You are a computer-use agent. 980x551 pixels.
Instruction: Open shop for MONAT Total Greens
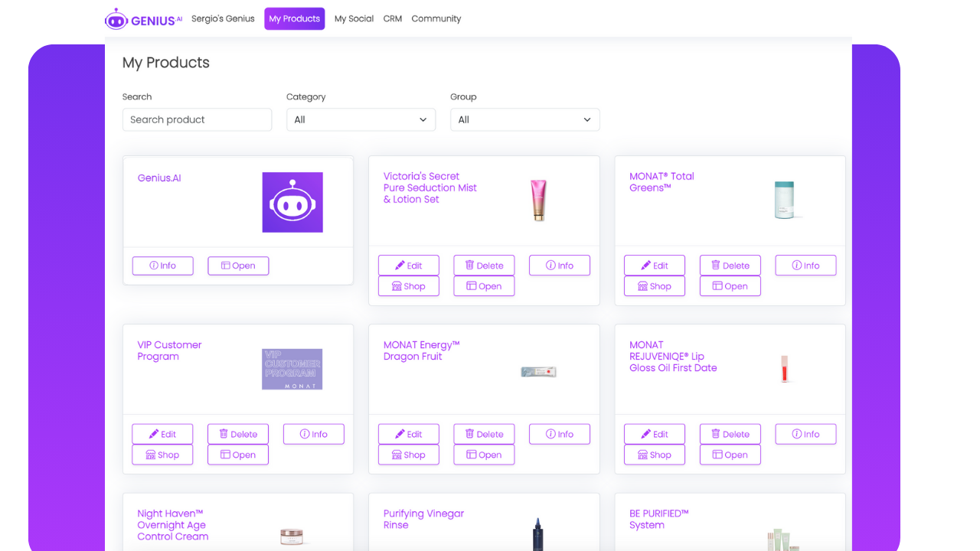(655, 286)
